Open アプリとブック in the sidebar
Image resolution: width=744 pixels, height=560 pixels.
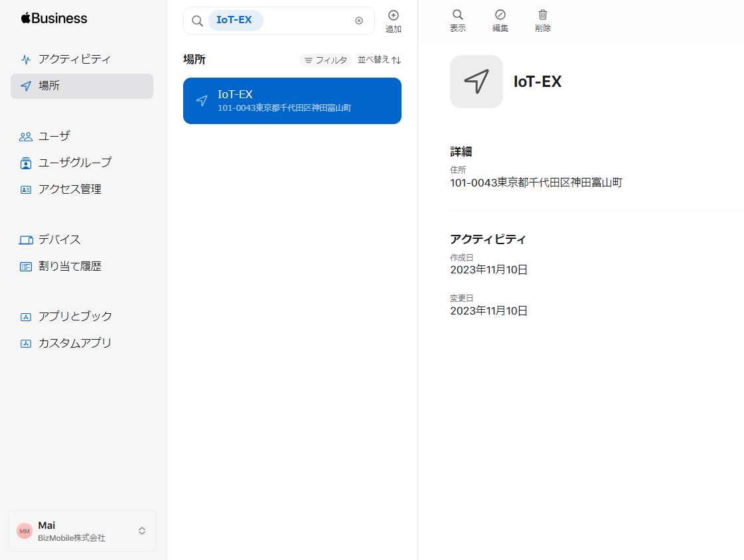[x=75, y=316]
